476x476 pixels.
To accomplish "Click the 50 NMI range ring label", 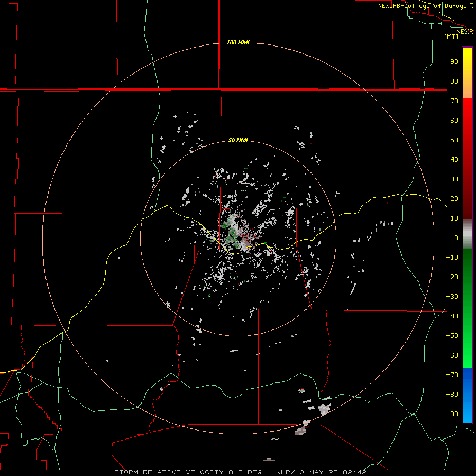I will click(238, 140).
